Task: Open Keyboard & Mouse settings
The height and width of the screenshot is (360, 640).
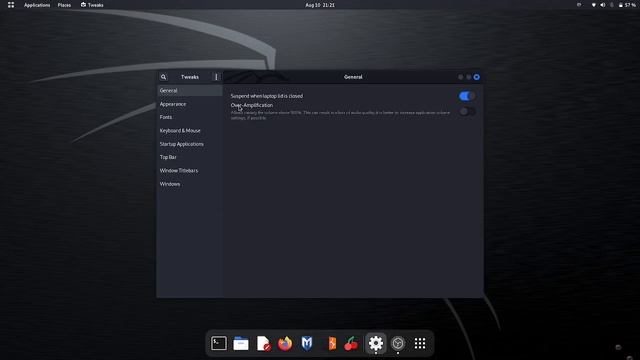Action: 190,131
